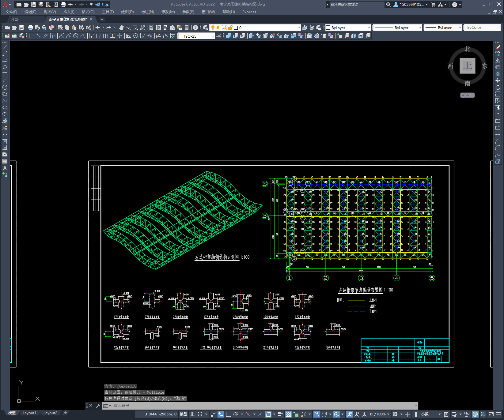The width and height of the screenshot is (504, 420).
Task: Open the 绘图(D) menu
Action: point(127,12)
